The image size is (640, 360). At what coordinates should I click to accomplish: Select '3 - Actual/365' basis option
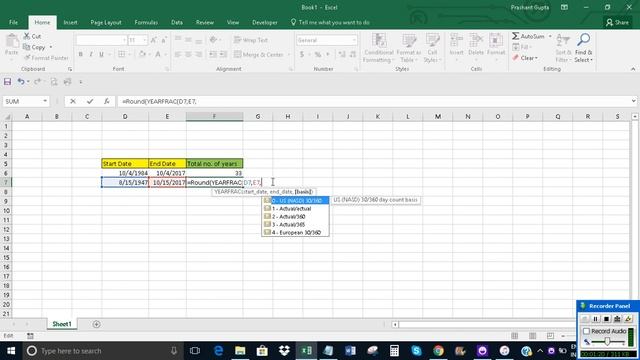point(296,224)
